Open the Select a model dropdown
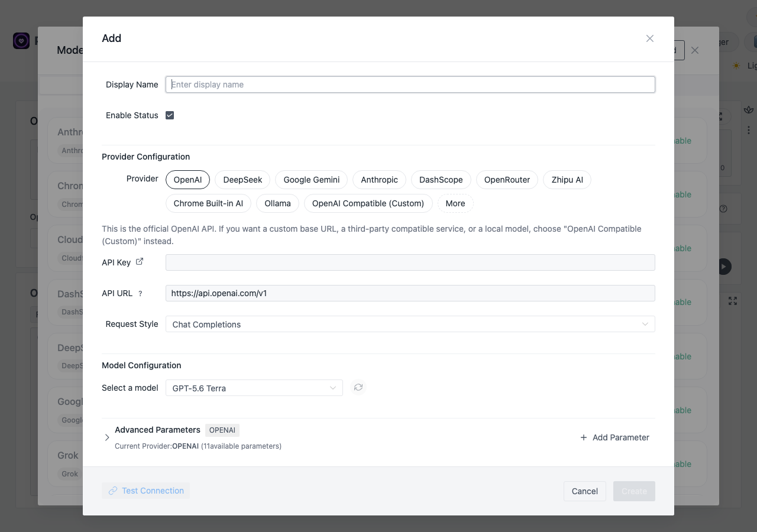 click(254, 388)
